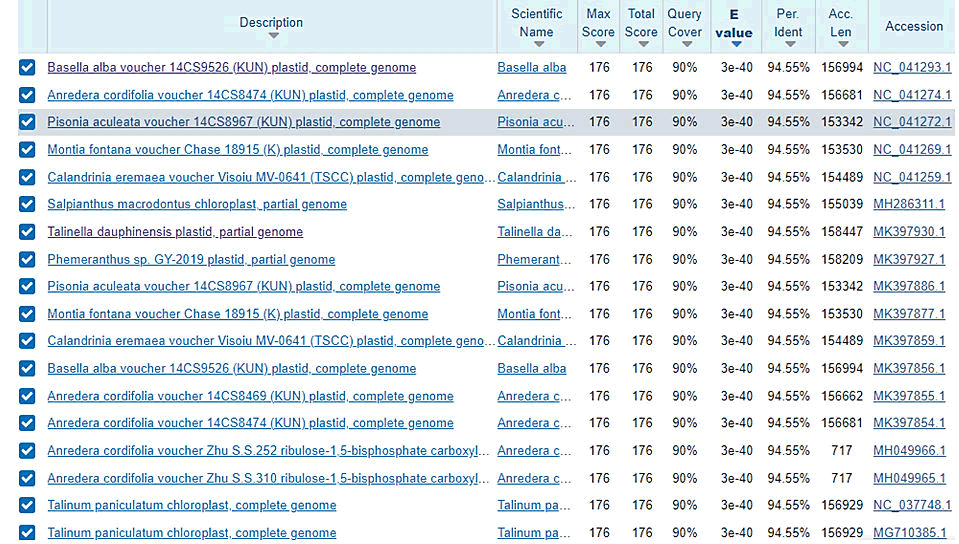Deselect the Talinella dauphinensis plastid checkbox
Image resolution: width=959 pixels, height=544 pixels.
pyautogui.click(x=27, y=232)
